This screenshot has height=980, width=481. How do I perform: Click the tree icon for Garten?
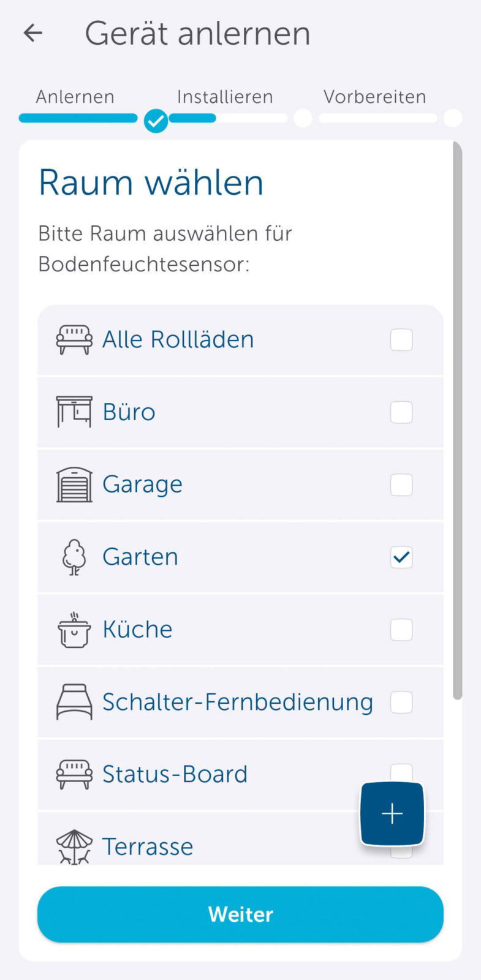point(74,557)
